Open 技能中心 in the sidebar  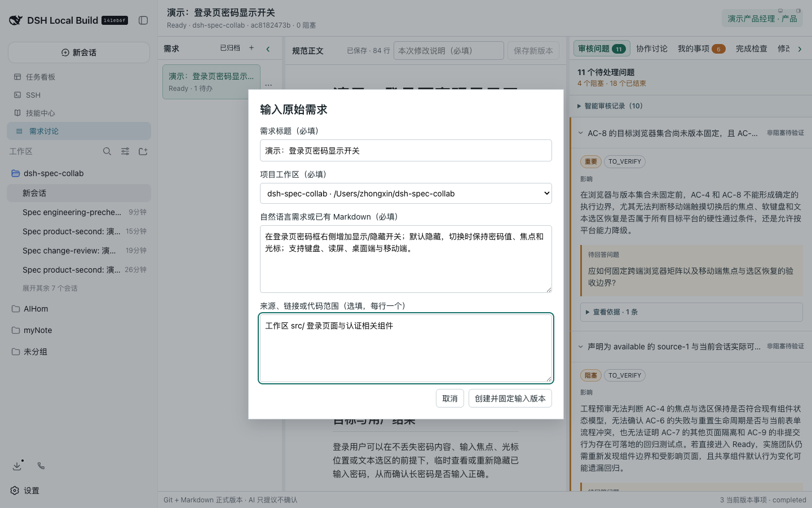tap(79, 113)
